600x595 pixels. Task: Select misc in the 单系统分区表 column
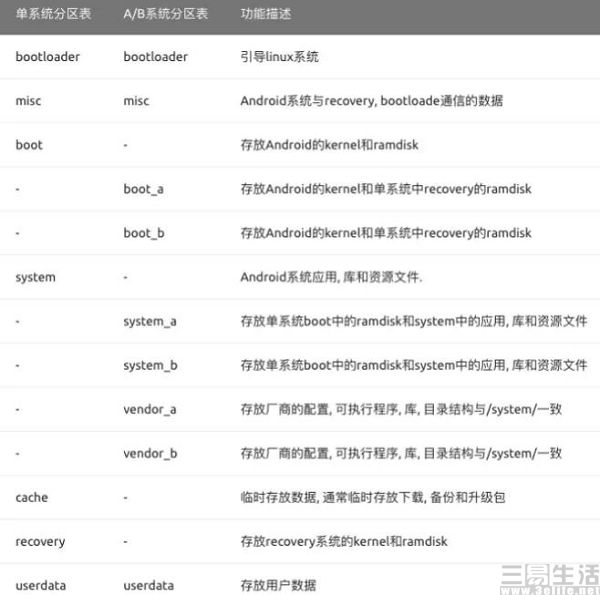[28, 101]
